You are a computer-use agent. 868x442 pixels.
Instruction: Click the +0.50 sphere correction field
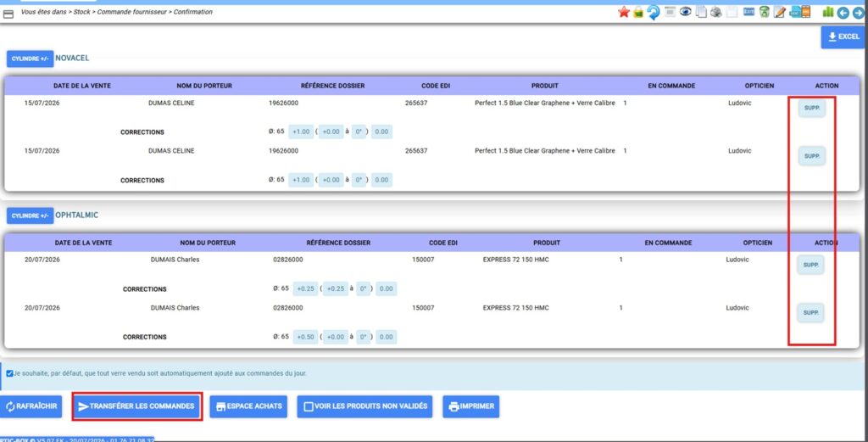305,337
